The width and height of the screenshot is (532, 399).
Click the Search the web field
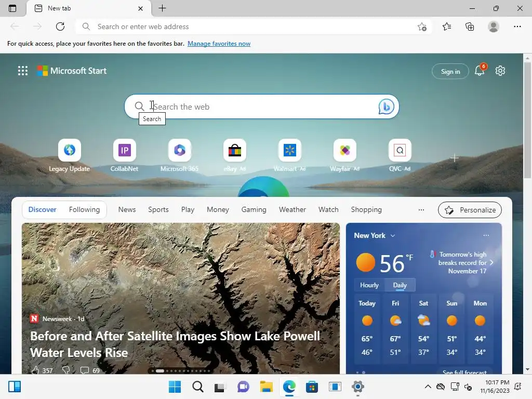(x=261, y=107)
